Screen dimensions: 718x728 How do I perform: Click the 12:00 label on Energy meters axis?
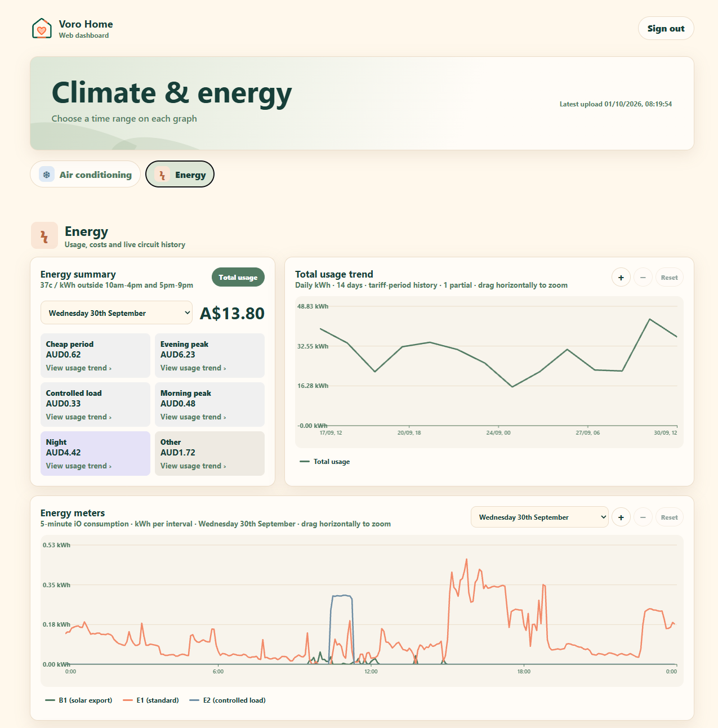point(371,671)
